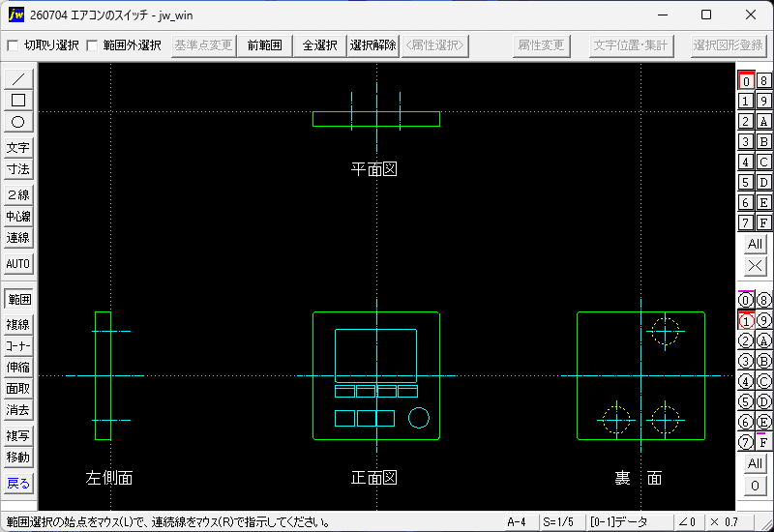Viewport: 774px width, 532px height.
Task: Select the rectangle drawing tool icon
Action: [18, 101]
